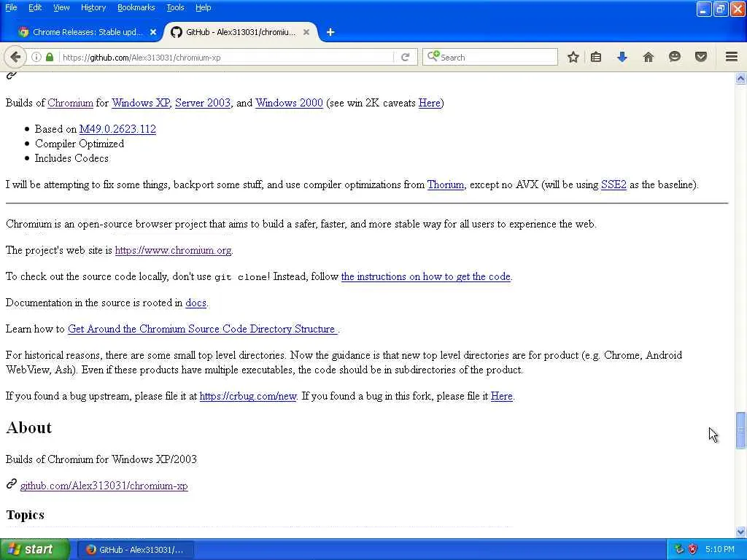
Task: Click the 'Builds of Chromium for Windows XP/2003' text
Action: pyautogui.click(x=101, y=459)
